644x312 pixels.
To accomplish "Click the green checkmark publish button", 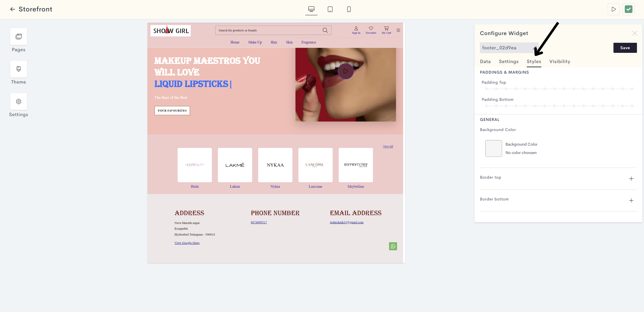I will click(628, 9).
